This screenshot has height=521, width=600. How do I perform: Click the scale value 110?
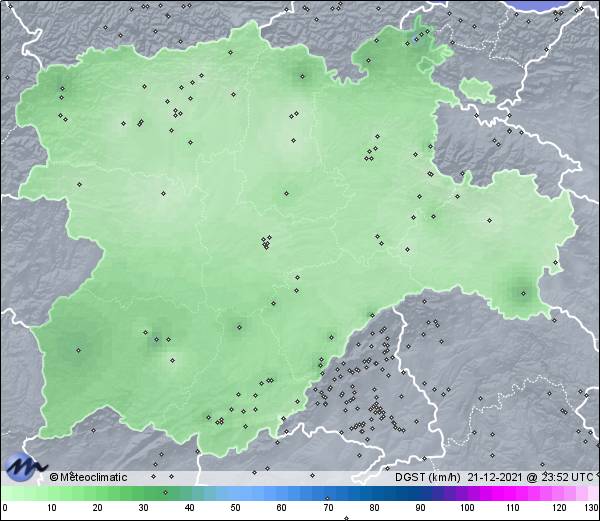point(513,508)
